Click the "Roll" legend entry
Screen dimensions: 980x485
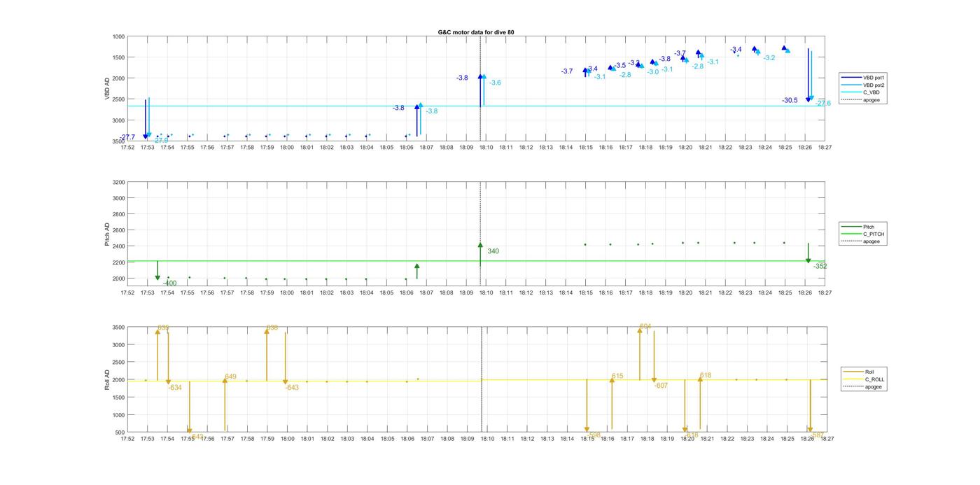[859, 372]
